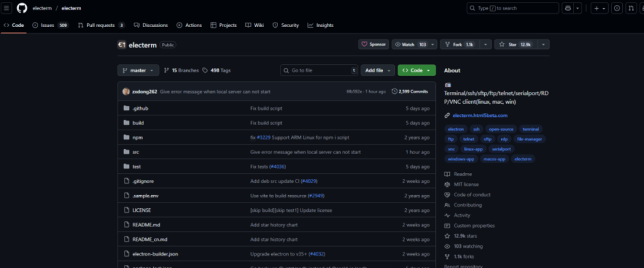Open the issues icon in top header
This screenshot has width=644, height=268.
pos(616,8)
